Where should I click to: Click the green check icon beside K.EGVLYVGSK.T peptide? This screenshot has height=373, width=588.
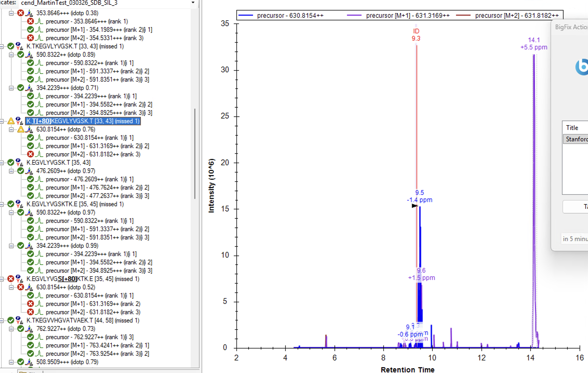click(11, 163)
